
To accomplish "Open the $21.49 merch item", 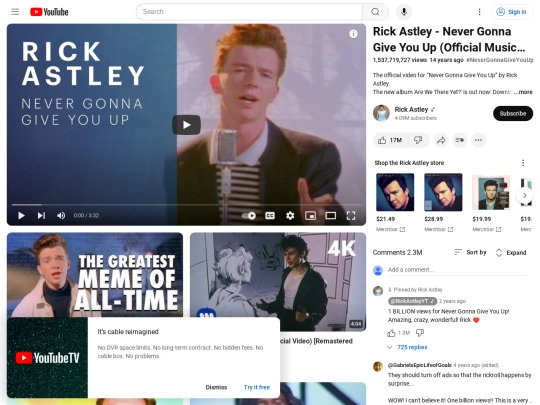I will (x=395, y=192).
